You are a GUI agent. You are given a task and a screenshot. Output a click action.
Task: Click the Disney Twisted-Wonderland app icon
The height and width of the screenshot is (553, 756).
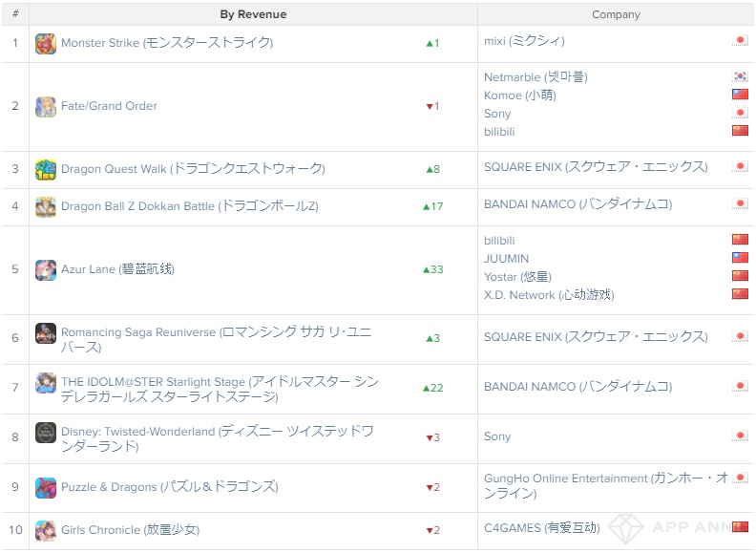45,433
